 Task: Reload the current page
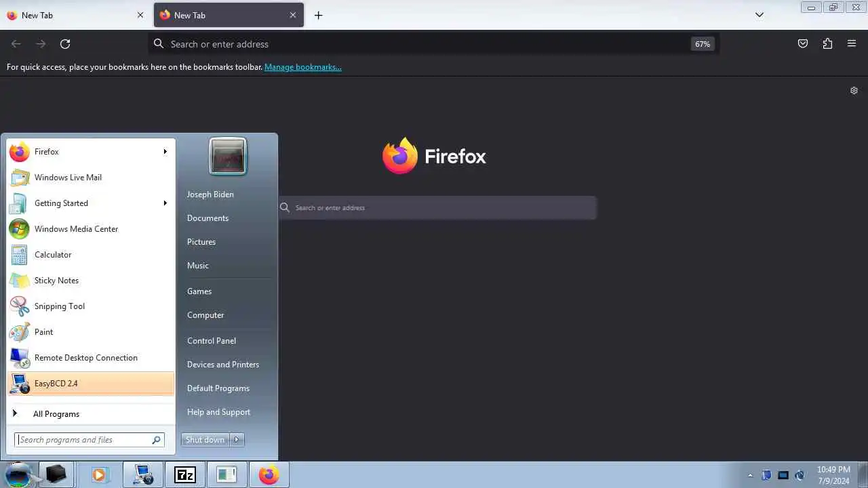(x=65, y=44)
